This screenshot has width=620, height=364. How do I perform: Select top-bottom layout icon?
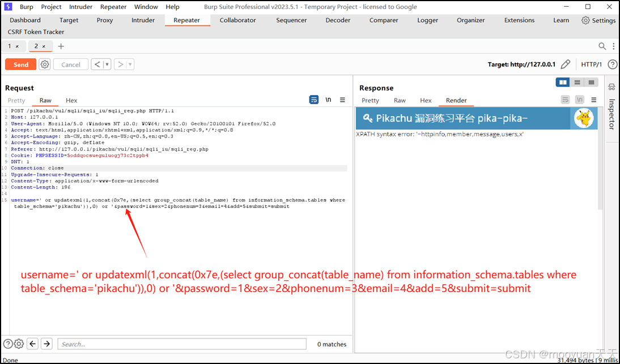pyautogui.click(x=577, y=82)
